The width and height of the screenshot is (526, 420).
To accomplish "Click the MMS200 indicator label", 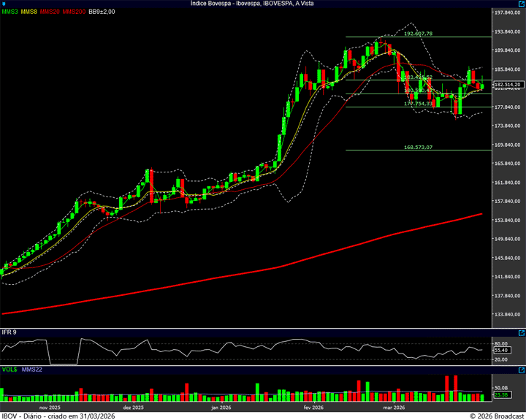I will click(74, 12).
